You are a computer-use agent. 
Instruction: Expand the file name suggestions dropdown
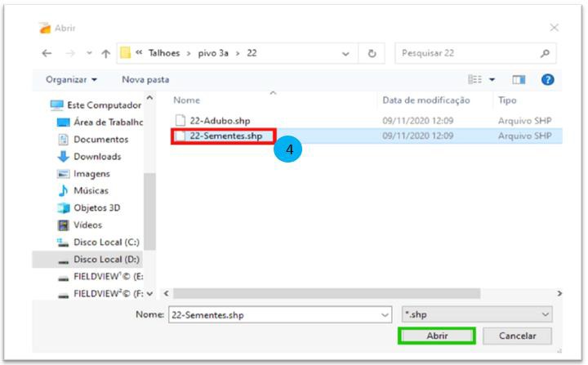[385, 314]
